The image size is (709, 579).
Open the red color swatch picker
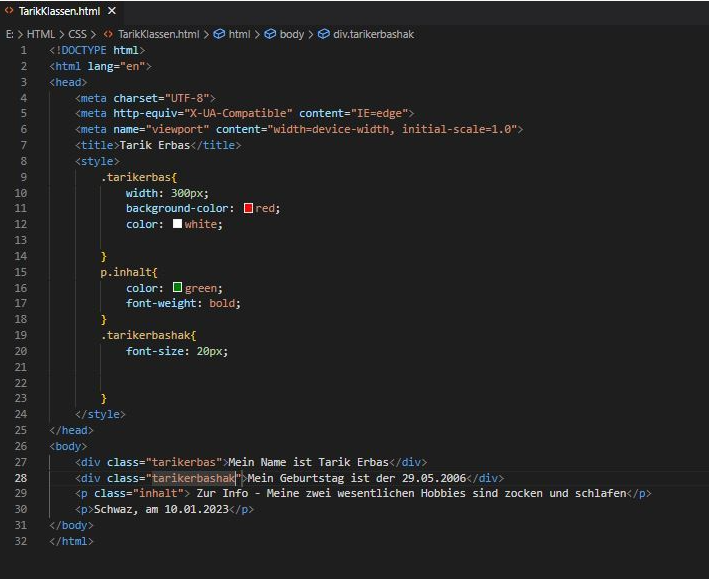(248, 208)
